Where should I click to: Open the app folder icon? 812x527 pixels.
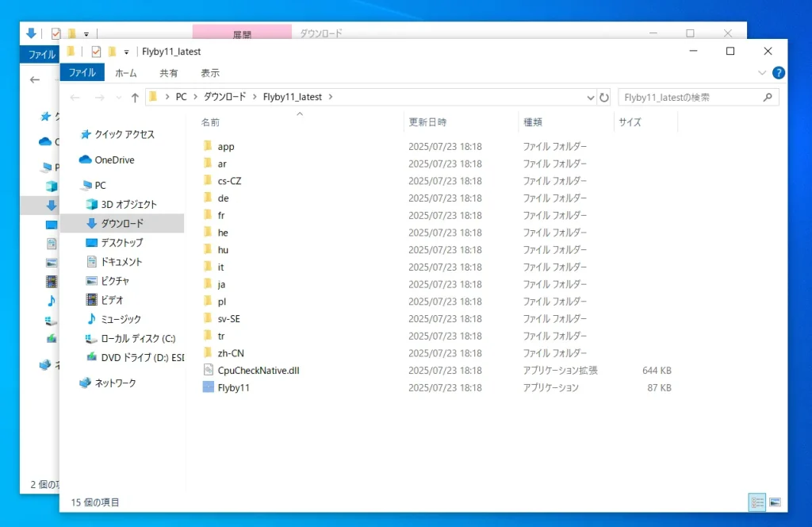[208, 145]
